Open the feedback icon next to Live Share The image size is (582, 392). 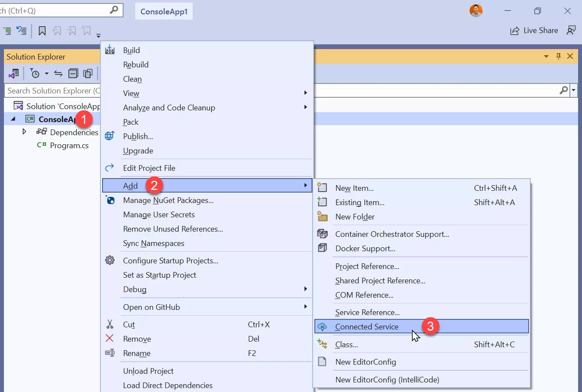pyautogui.click(x=571, y=30)
